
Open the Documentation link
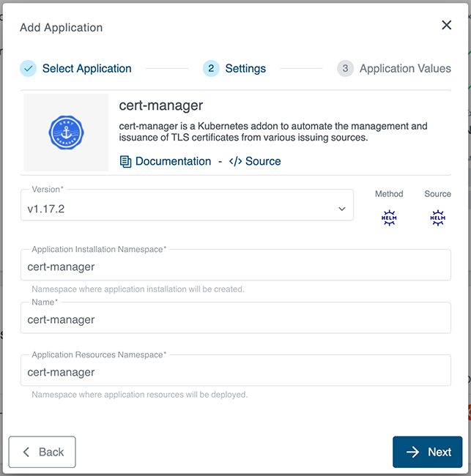pos(173,162)
